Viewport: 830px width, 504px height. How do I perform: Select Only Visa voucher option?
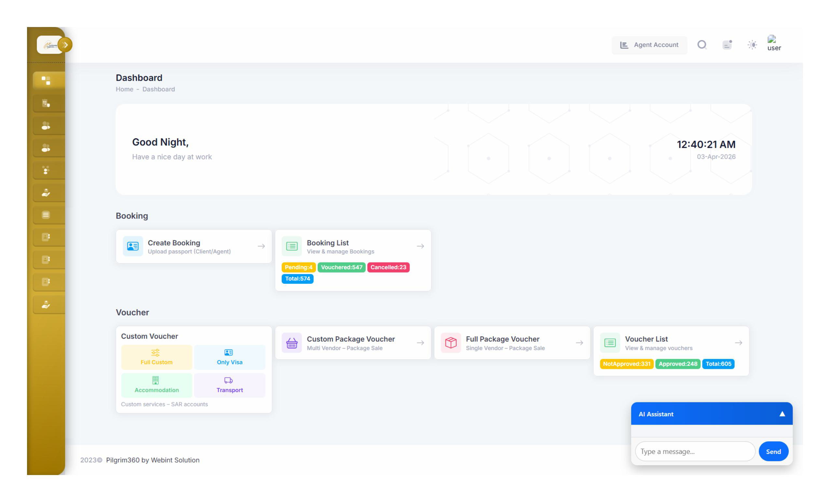229,357
